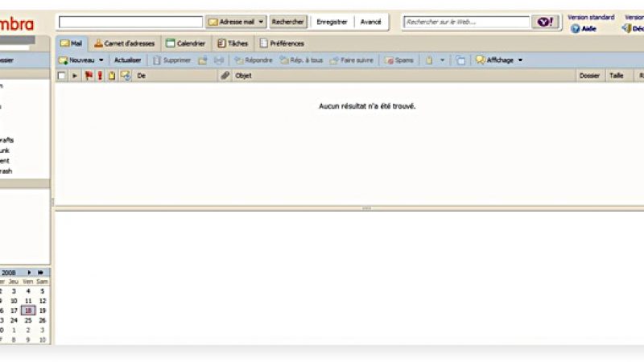644x362 pixels.
Task: Click the open-in-new-window icon
Action: pos(460,60)
